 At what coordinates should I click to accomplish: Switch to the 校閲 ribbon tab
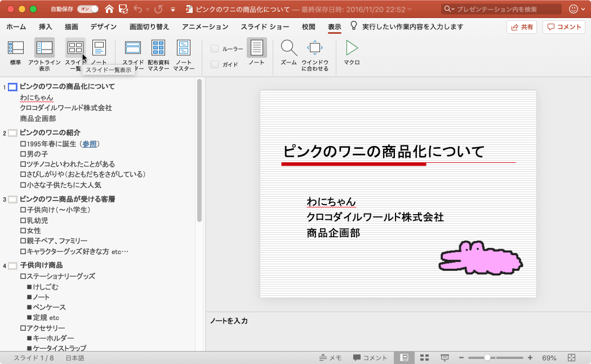309,26
